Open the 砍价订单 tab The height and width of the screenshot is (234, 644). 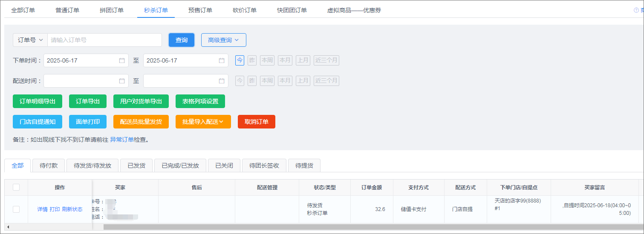pyautogui.click(x=245, y=10)
